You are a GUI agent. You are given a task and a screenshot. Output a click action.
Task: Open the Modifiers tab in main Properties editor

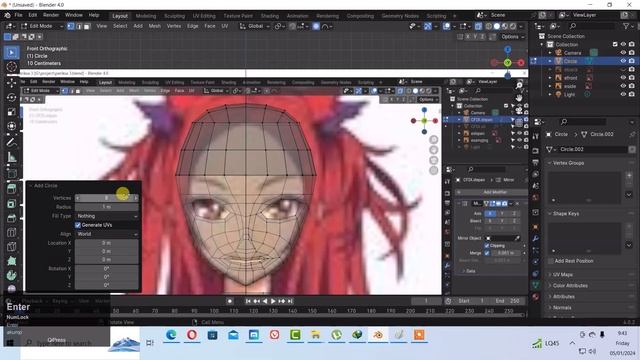coord(536,238)
